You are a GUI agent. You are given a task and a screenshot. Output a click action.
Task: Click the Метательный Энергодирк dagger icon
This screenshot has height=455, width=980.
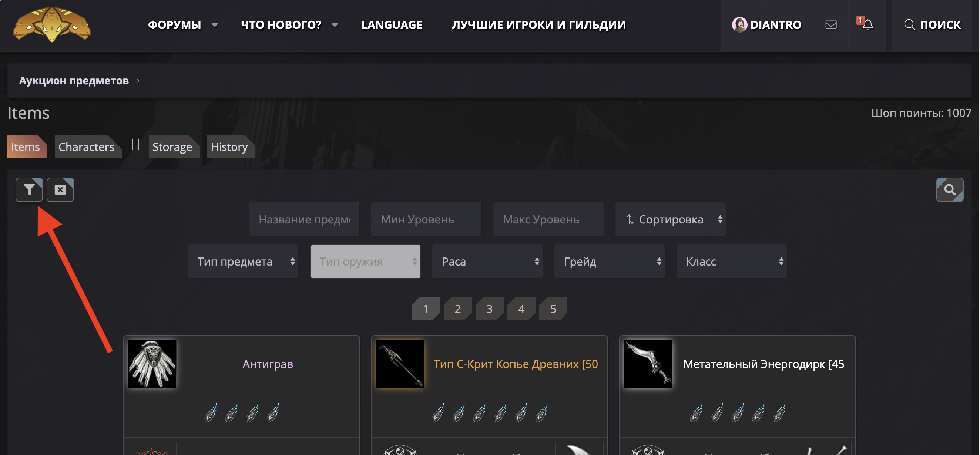pos(648,363)
